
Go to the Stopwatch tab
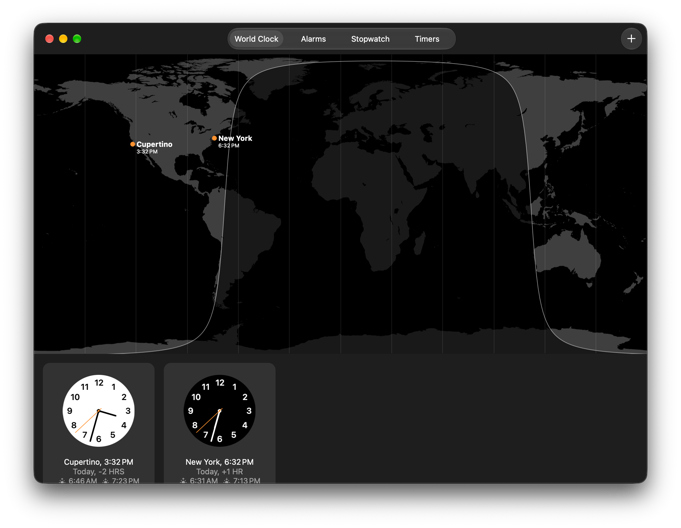click(370, 39)
